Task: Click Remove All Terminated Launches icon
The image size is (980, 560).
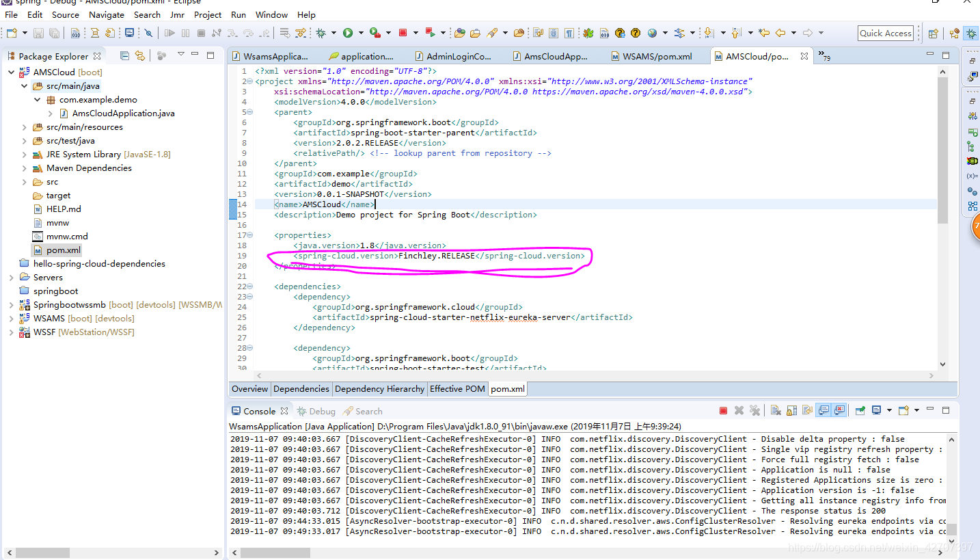Action: pos(754,411)
